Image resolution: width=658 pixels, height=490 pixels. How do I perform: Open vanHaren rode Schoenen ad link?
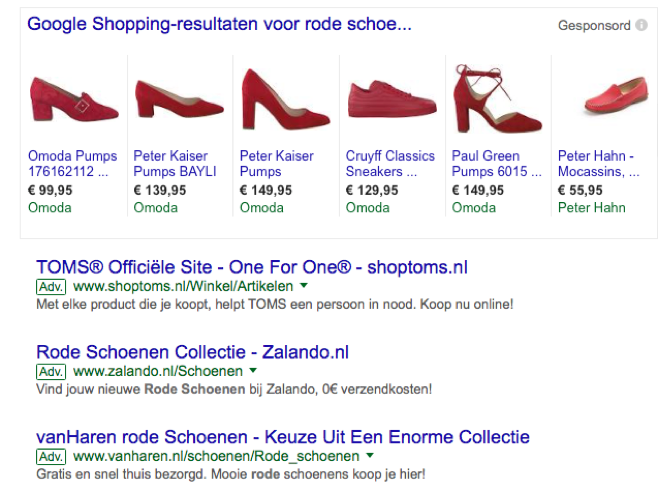[x=282, y=437]
